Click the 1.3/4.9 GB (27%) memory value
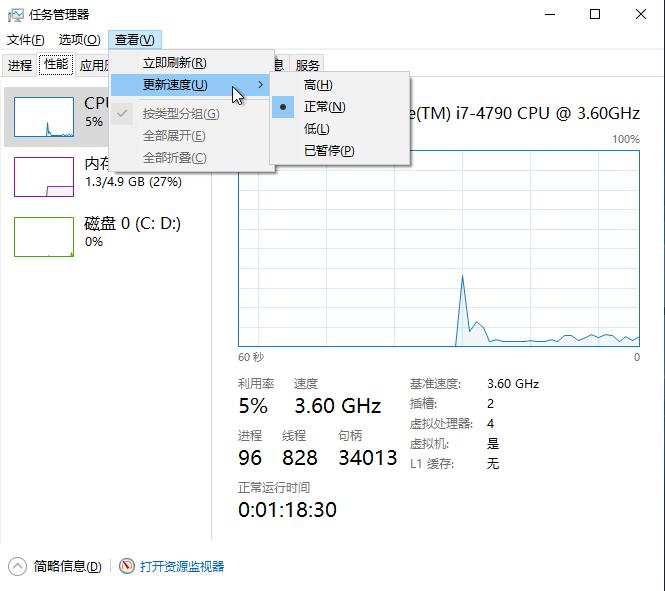Viewport: 665px width, 591px height. point(133,182)
